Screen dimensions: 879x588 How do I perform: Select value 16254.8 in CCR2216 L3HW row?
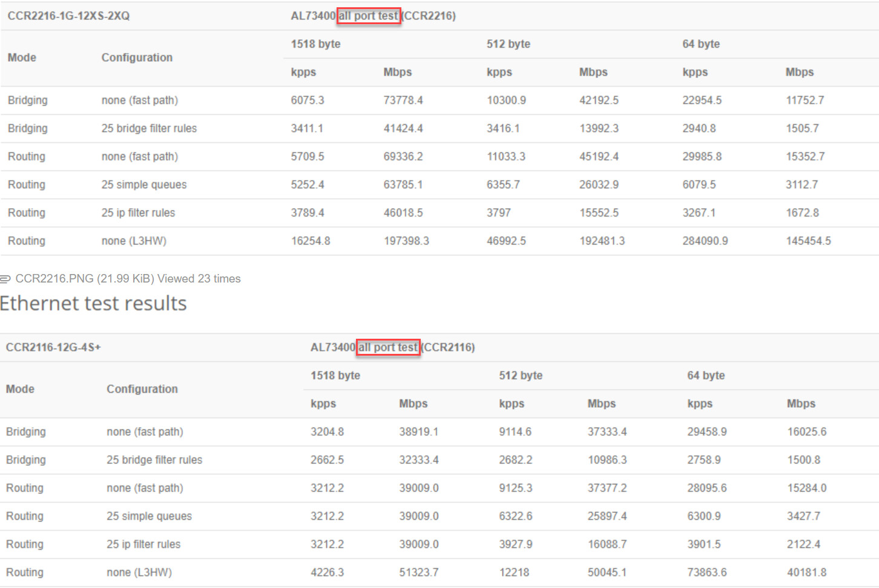[311, 241]
